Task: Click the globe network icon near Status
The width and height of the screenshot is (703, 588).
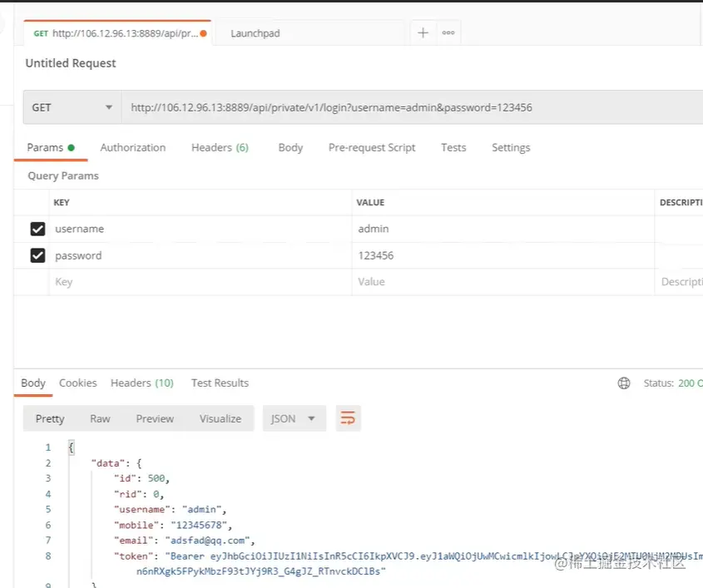Action: click(x=624, y=383)
